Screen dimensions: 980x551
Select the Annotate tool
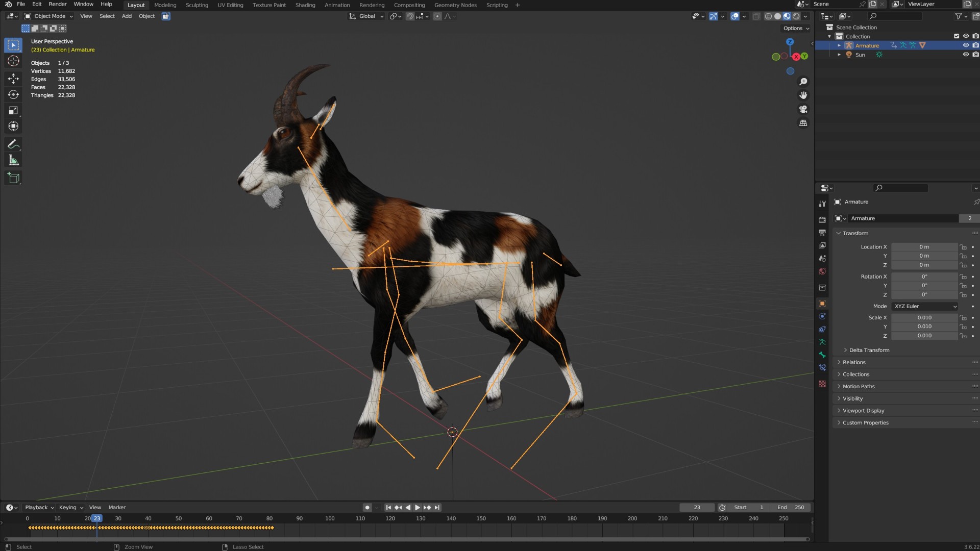[13, 144]
